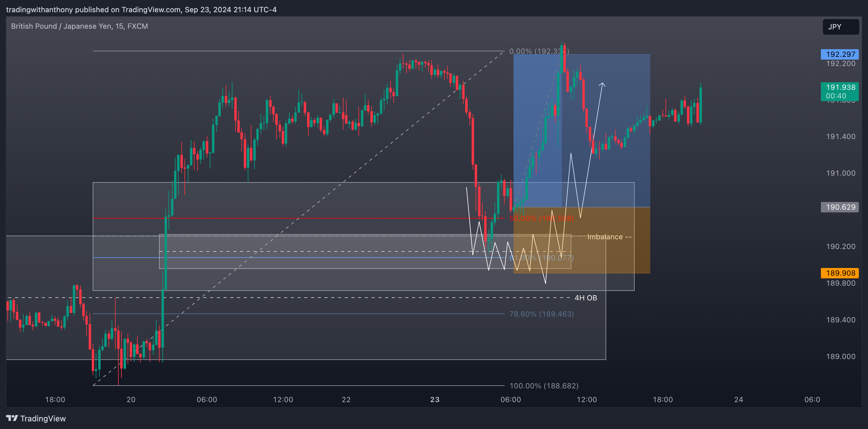Click the 61.80% (190.077) Fibonacci label
The width and height of the screenshot is (868, 429).
(x=541, y=258)
